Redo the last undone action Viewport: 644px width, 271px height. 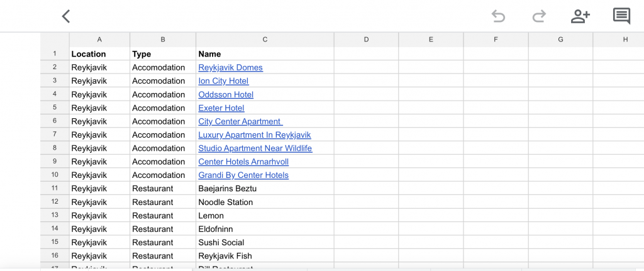(x=539, y=16)
